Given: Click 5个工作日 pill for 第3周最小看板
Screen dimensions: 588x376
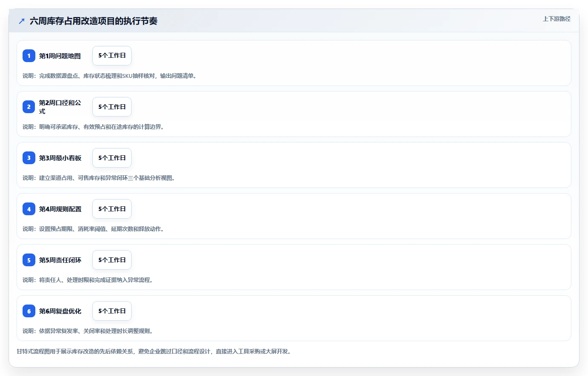Looking at the screenshot, I should coord(112,158).
